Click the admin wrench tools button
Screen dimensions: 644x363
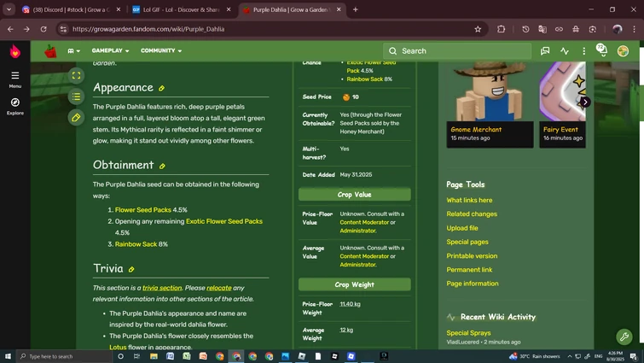pos(624,337)
